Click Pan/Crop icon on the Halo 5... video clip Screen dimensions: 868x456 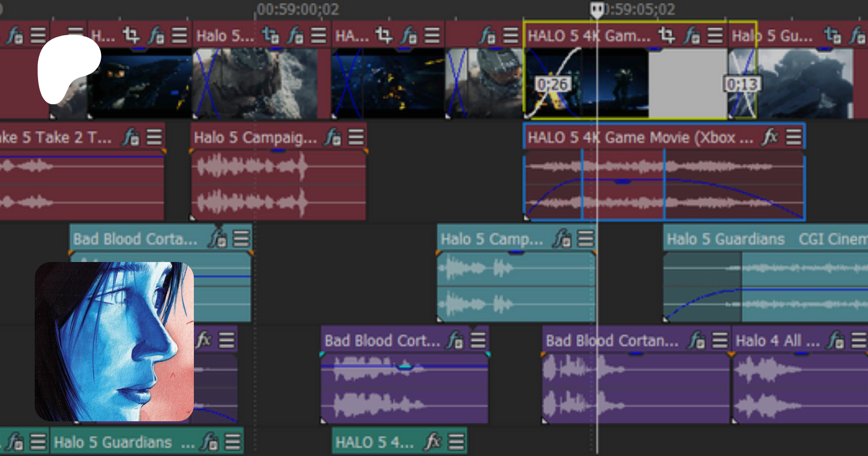270,35
